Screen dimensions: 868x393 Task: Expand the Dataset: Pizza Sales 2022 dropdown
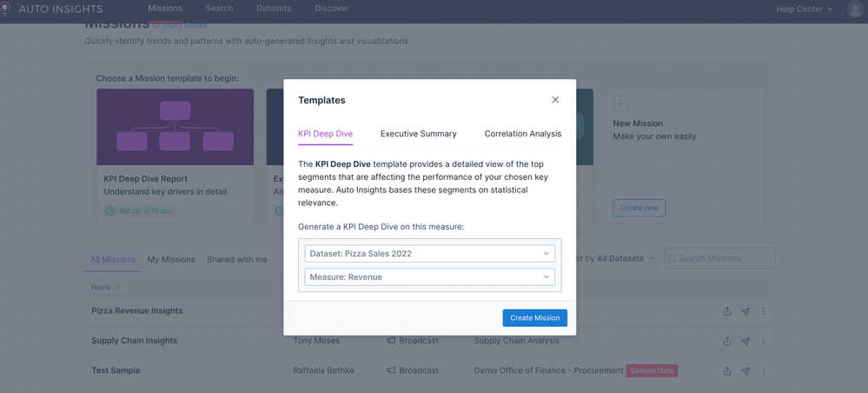(429, 254)
